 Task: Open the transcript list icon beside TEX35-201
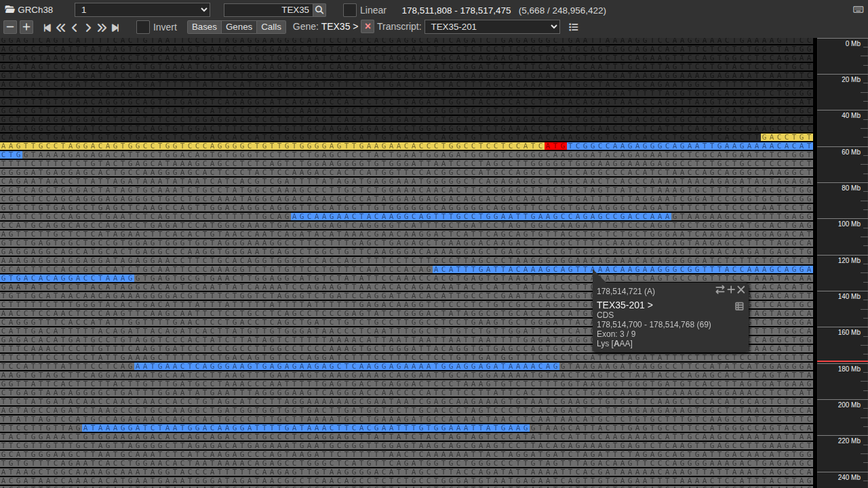click(x=574, y=27)
